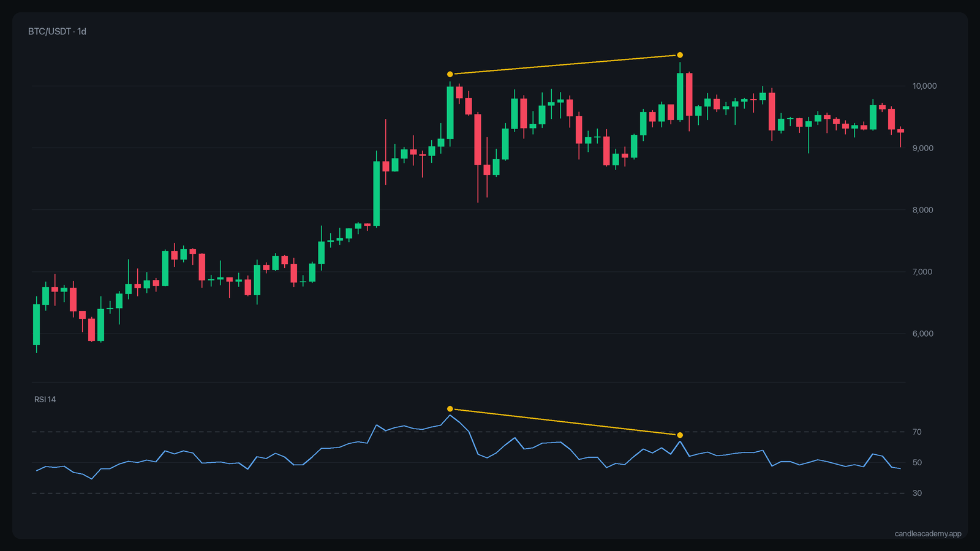Select the RSI 30 level label
The height and width of the screenshot is (551, 980).
917,493
